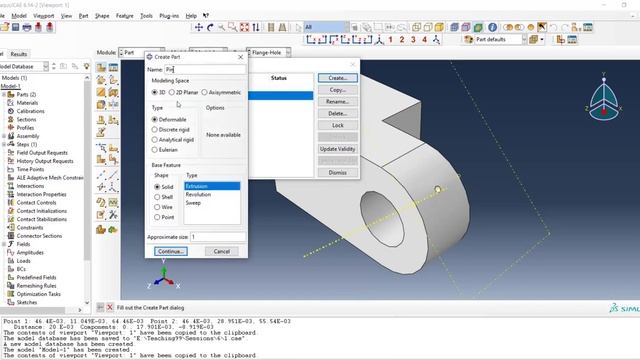The width and height of the screenshot is (640, 360).
Task: Click the Cancel procedure X icon
Action: coord(110,307)
